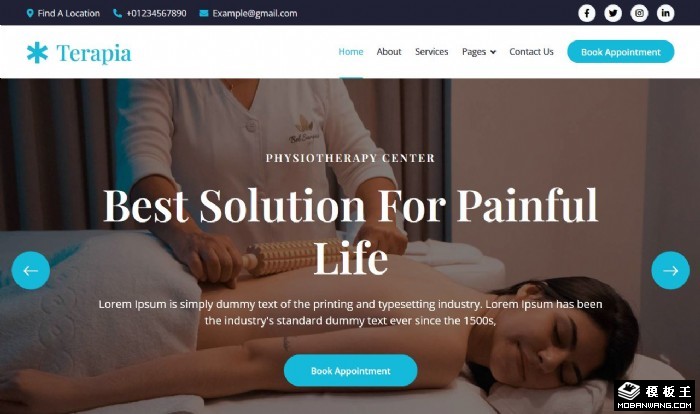Click the Example@gmail.com email link
The width and height of the screenshot is (700, 414).
click(x=254, y=13)
